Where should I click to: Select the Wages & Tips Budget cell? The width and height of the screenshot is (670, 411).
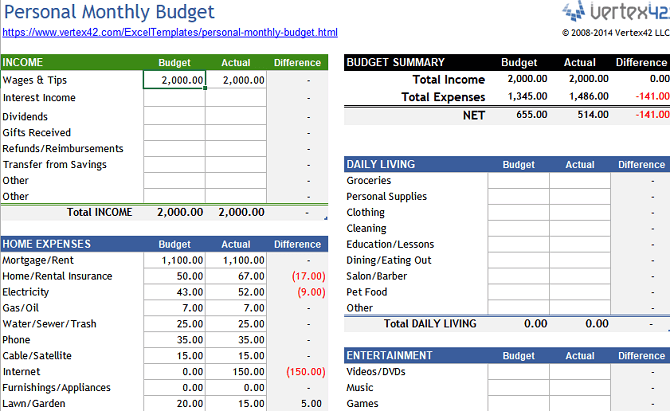pos(175,80)
